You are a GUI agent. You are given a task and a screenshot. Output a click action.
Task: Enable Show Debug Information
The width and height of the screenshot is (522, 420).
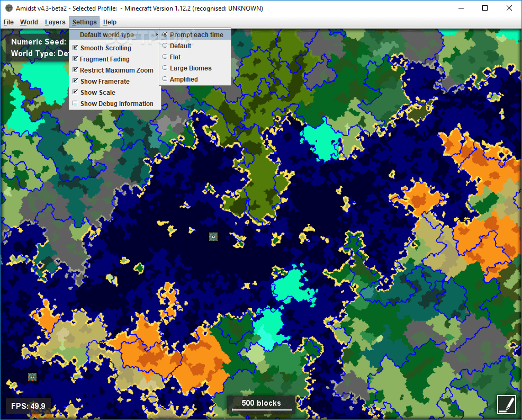point(115,104)
